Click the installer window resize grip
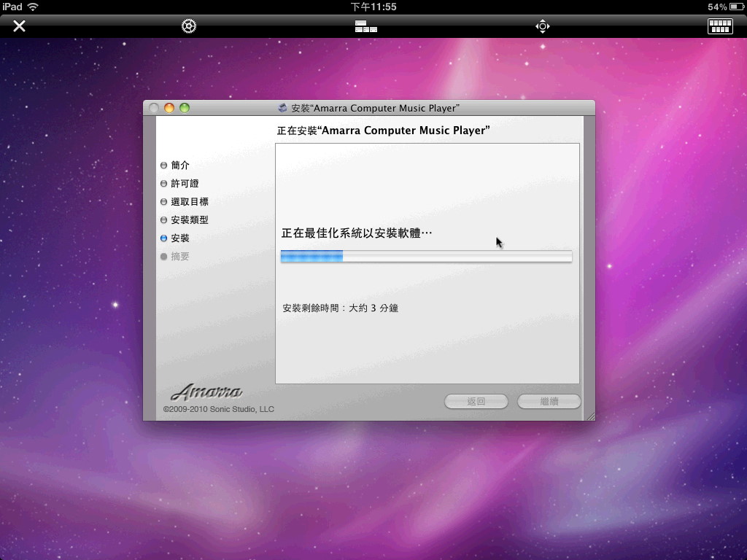 [x=590, y=416]
